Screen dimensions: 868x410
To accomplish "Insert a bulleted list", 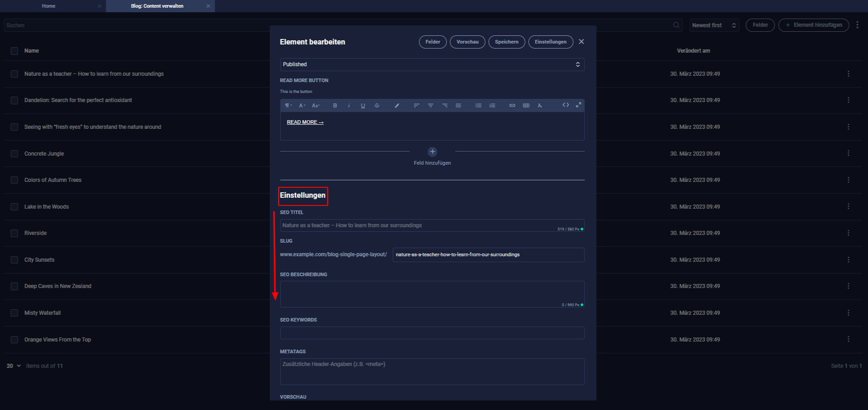I will click(478, 106).
